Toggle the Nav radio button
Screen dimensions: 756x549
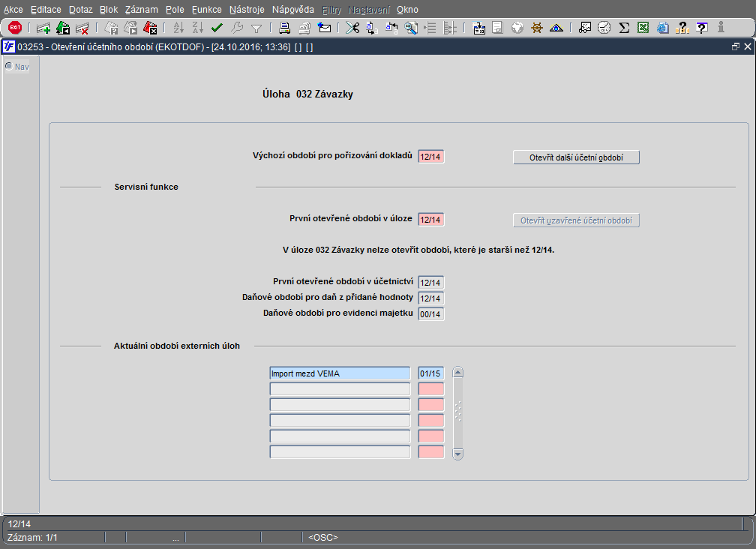click(9, 66)
